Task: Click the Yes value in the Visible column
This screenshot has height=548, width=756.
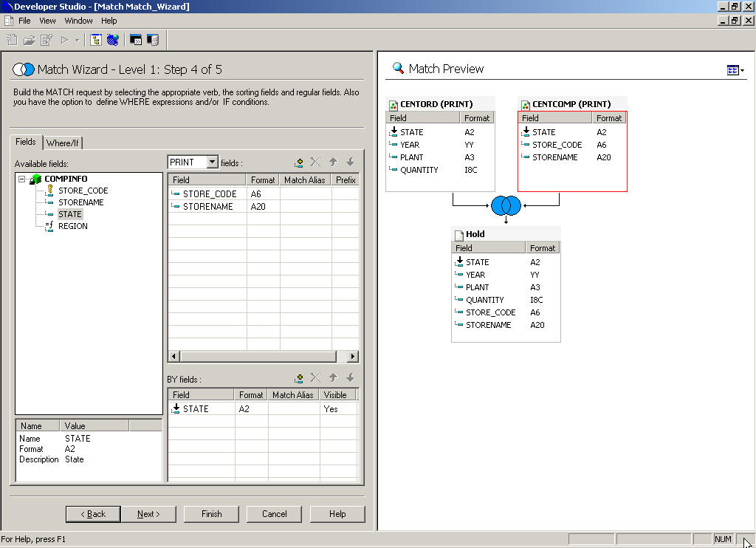Action: point(331,409)
